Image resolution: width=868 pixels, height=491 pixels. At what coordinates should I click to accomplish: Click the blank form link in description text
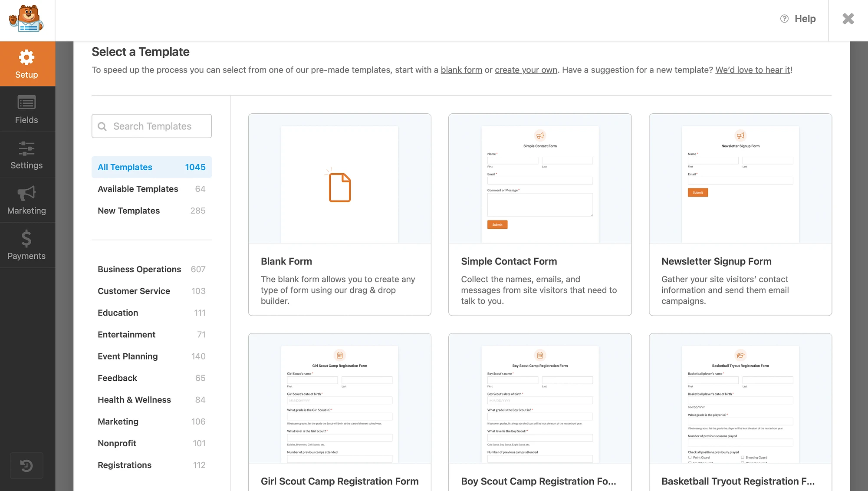[461, 70]
